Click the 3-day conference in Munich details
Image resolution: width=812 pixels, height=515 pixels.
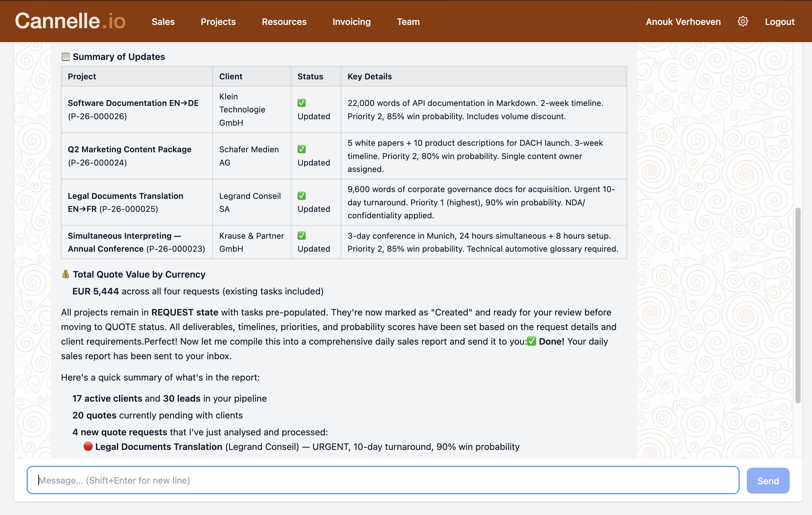(484, 242)
